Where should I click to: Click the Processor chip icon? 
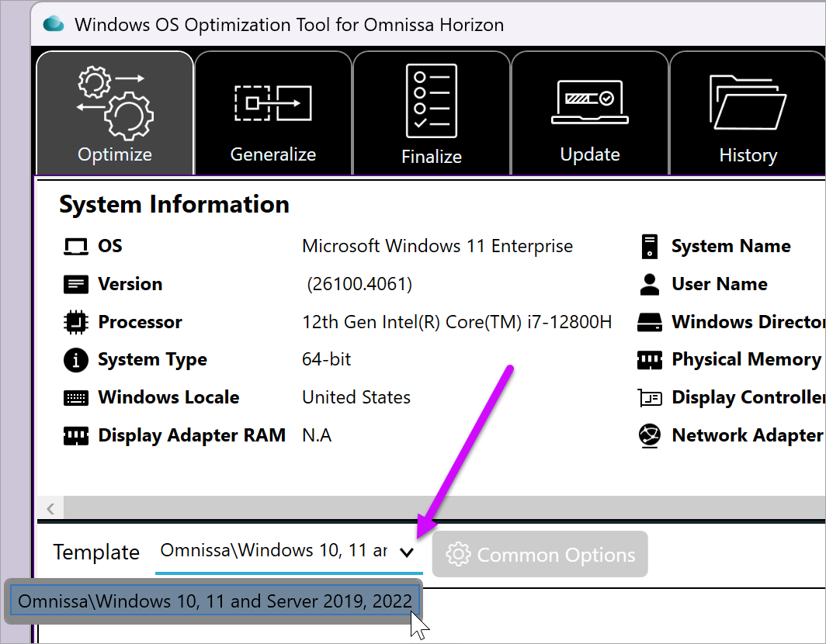[x=76, y=322]
